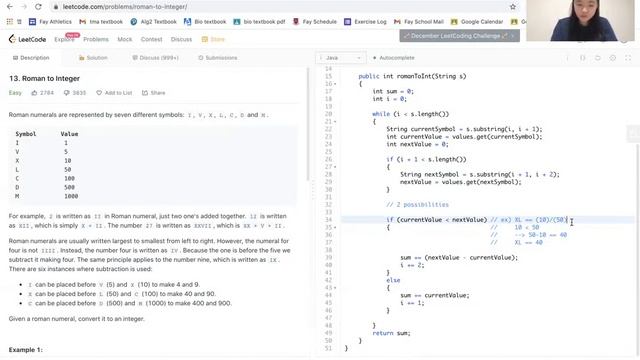The height and width of the screenshot is (360, 640).
Task: Open the Fay School Mail bookmark
Action: 419,22
